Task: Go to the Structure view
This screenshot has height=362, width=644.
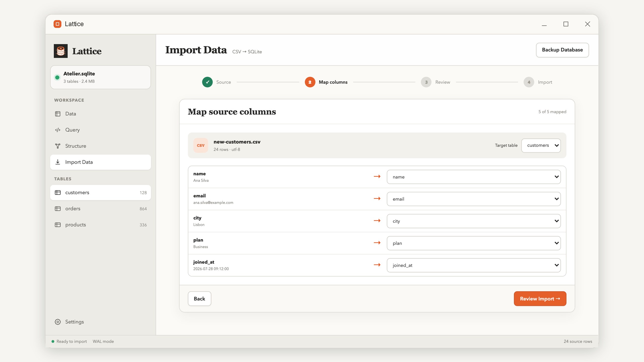Action: click(x=100, y=146)
